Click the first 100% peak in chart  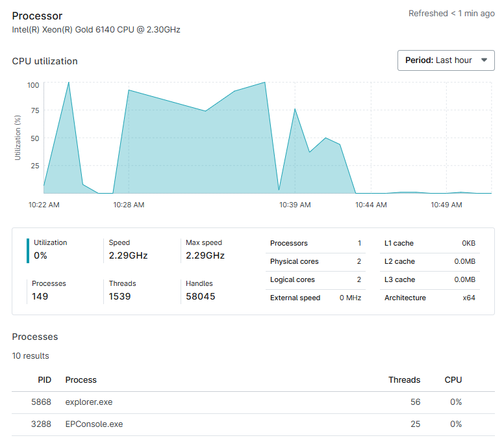69,83
